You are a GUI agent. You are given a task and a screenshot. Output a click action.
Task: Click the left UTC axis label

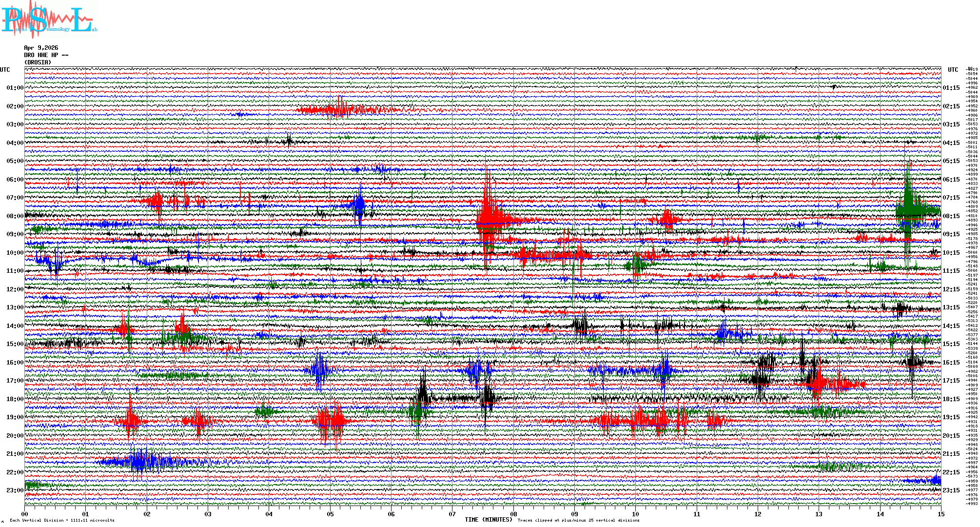[5, 70]
